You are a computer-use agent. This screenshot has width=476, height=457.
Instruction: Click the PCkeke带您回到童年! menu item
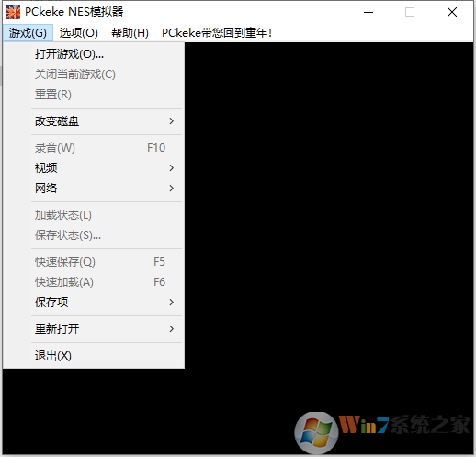(217, 33)
